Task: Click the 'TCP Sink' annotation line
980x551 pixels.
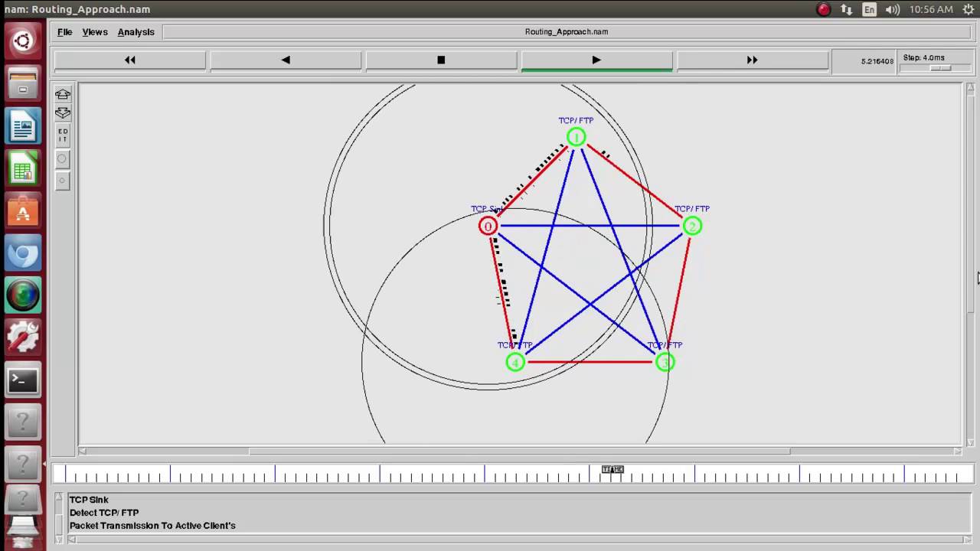Action: pyautogui.click(x=89, y=500)
